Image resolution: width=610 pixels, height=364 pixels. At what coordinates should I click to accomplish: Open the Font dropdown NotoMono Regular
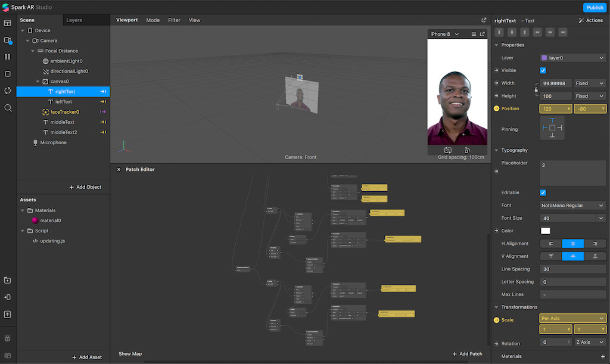pyautogui.click(x=572, y=206)
